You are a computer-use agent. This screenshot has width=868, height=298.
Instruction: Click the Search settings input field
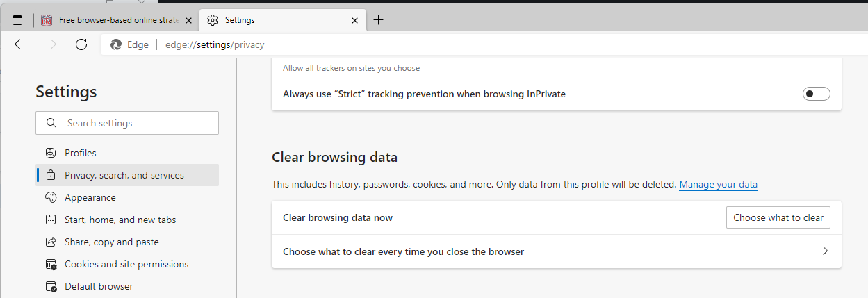point(127,123)
